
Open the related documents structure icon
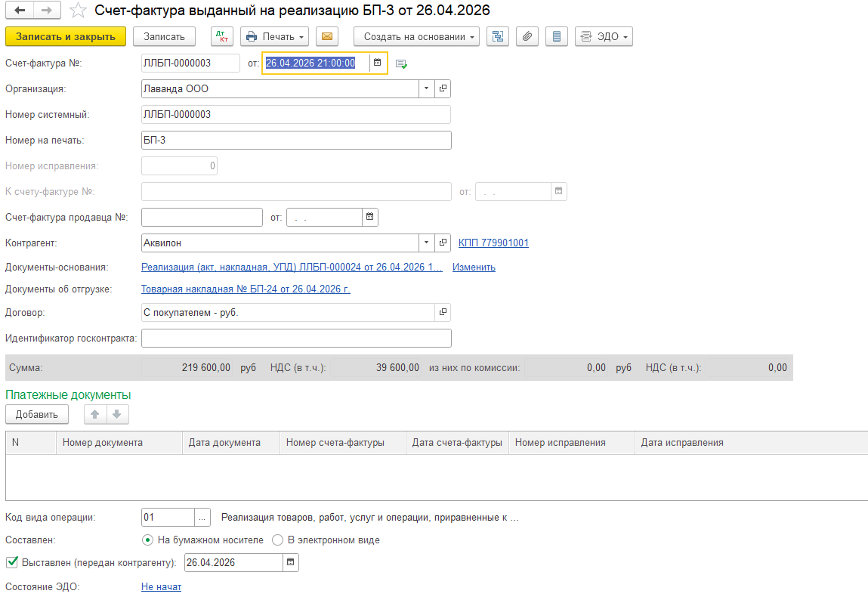click(x=498, y=36)
